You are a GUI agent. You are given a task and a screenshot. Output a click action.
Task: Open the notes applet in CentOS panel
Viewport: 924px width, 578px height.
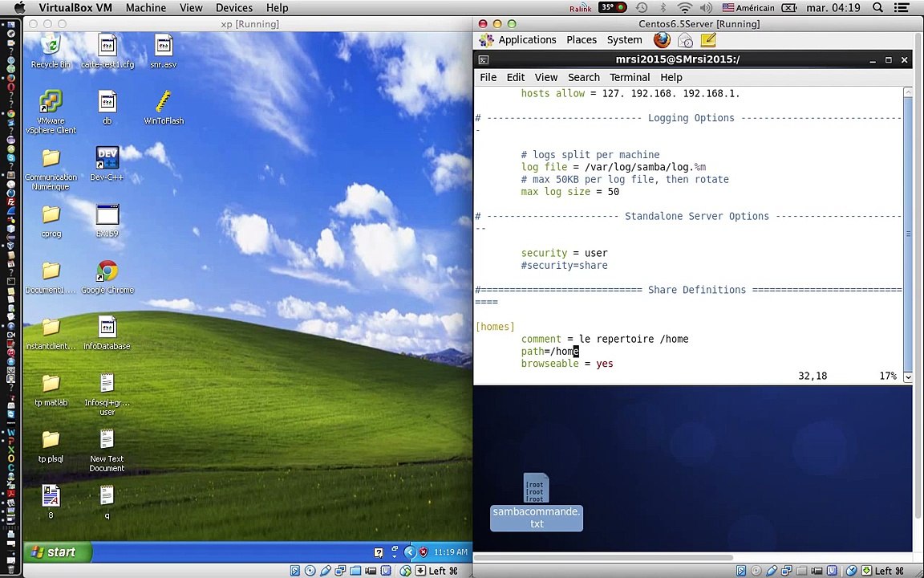point(708,40)
